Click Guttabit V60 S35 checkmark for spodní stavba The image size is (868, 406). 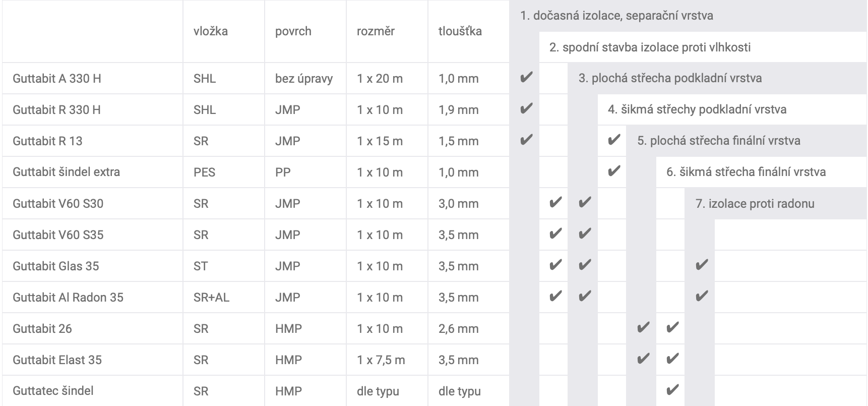pos(555,234)
